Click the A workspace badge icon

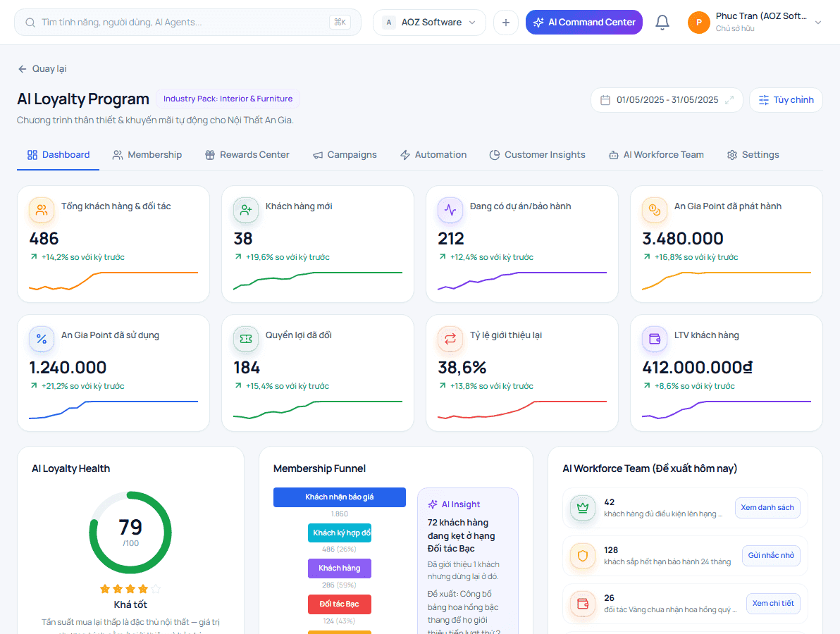pyautogui.click(x=389, y=23)
